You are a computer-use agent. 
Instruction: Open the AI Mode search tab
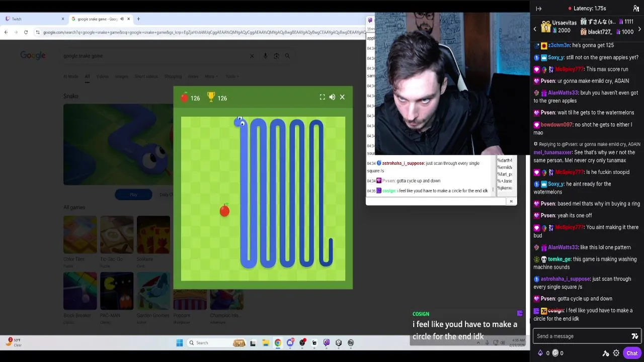pos(70,76)
